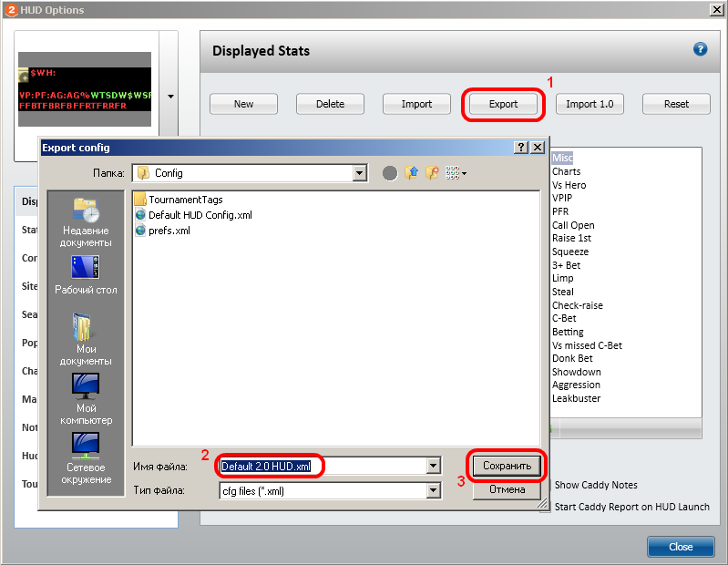Select the Limp stat category
Screen dimensions: 728x565
562,278
